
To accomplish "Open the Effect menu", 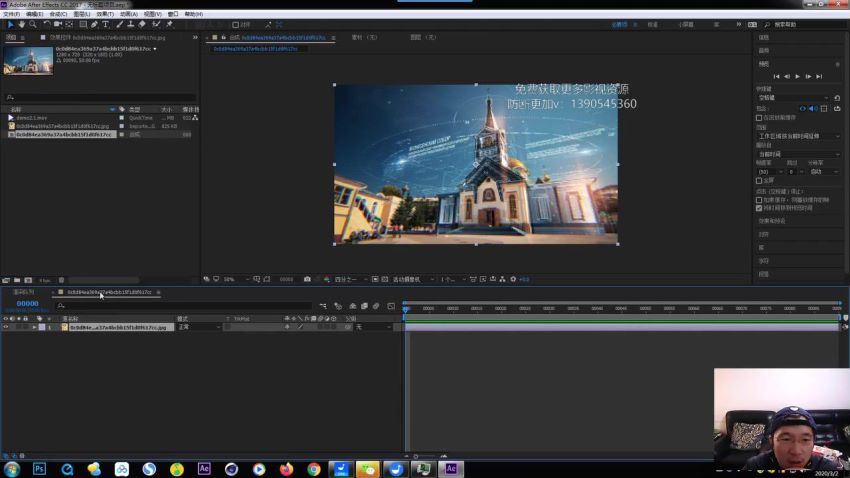I will (x=105, y=14).
